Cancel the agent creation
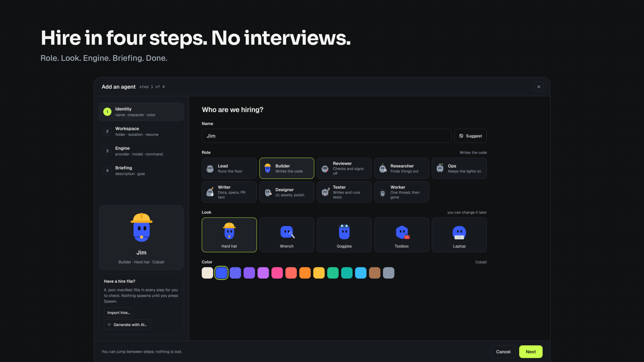 click(503, 352)
